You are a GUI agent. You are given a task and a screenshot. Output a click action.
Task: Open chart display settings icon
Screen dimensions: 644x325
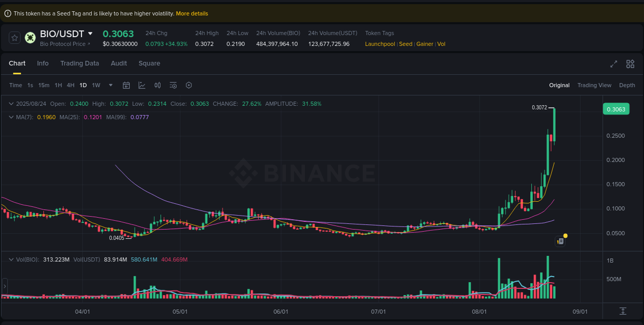[x=173, y=85]
